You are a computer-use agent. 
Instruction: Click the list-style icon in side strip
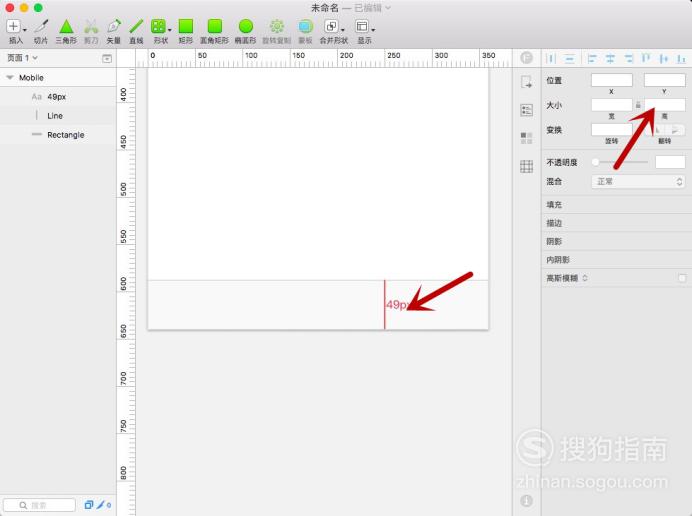526,110
